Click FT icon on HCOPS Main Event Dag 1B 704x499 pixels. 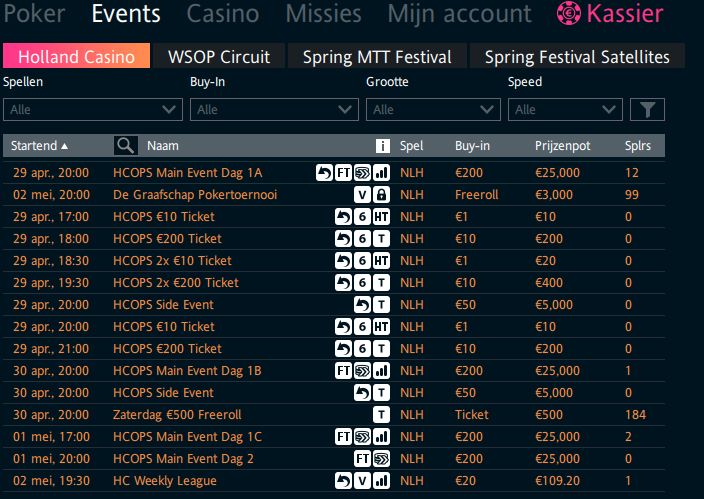[x=343, y=371]
